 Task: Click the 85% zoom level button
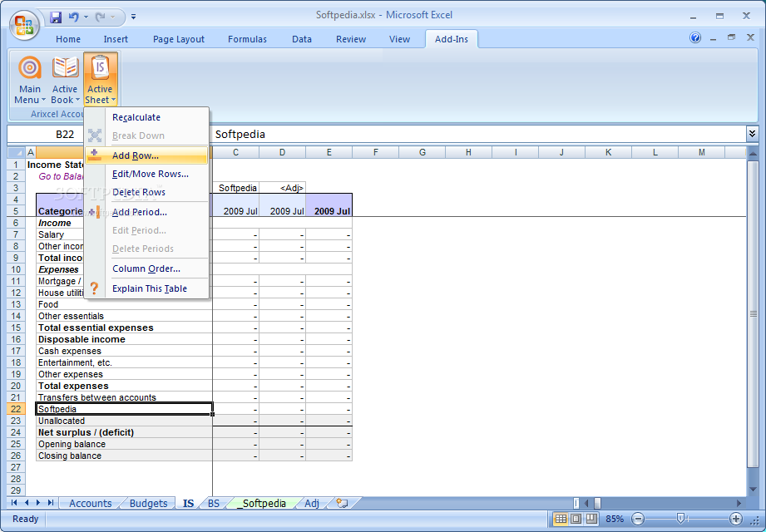pos(615,519)
